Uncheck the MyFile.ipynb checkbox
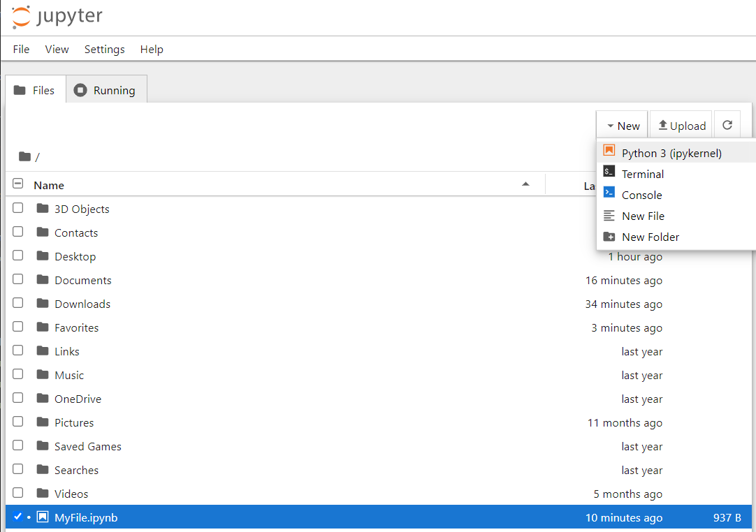756x532 pixels. point(18,516)
